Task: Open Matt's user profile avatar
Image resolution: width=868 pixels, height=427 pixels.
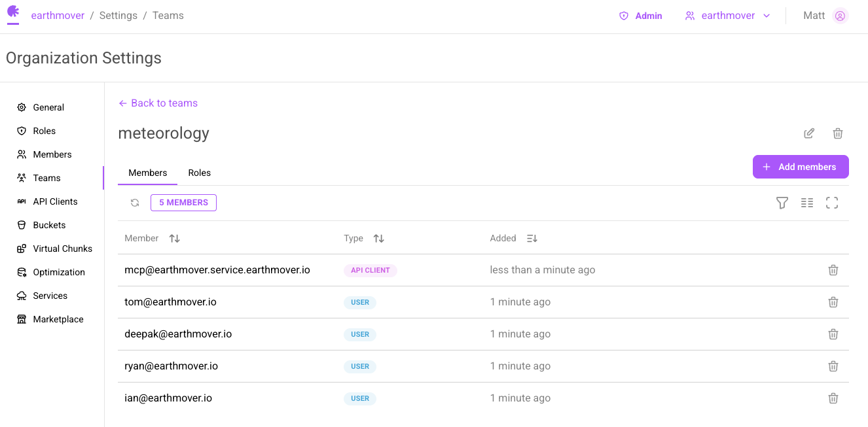Action: [841, 16]
